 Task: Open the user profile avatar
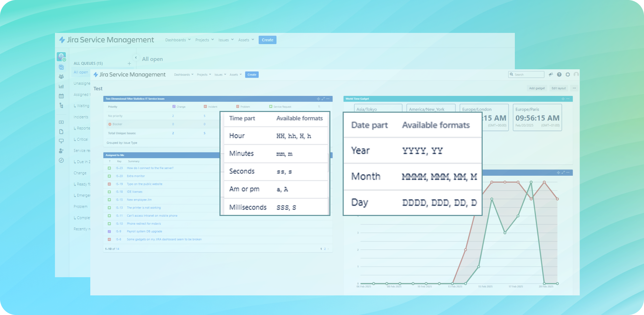(x=576, y=75)
